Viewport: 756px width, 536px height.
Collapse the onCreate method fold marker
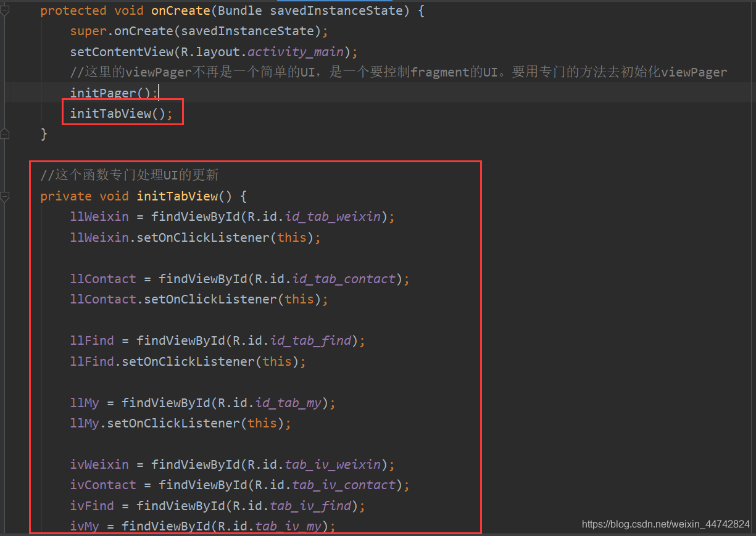pyautogui.click(x=4, y=10)
